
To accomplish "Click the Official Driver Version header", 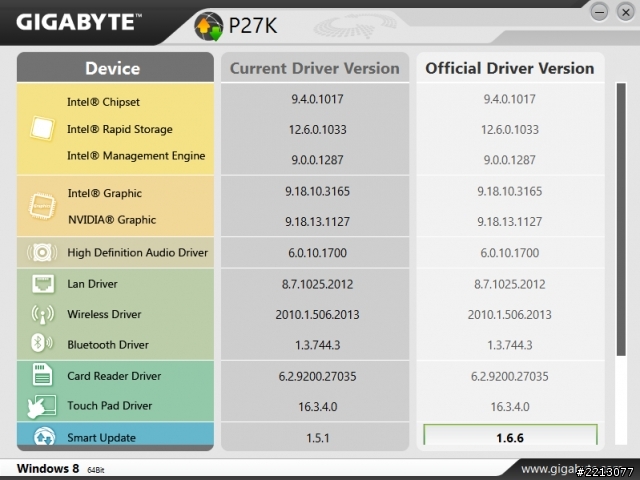I will click(x=510, y=68).
